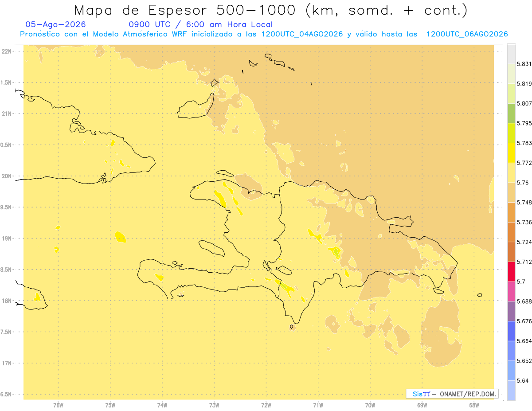Click the latitude label 17N

7,363
